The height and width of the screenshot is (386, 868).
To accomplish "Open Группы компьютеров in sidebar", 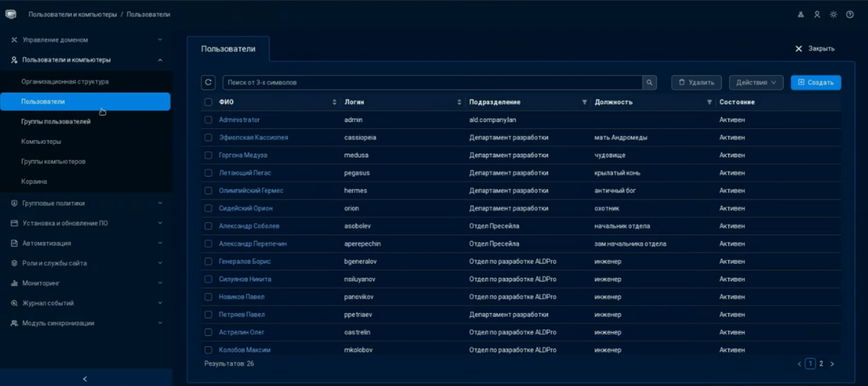I will [x=53, y=161].
